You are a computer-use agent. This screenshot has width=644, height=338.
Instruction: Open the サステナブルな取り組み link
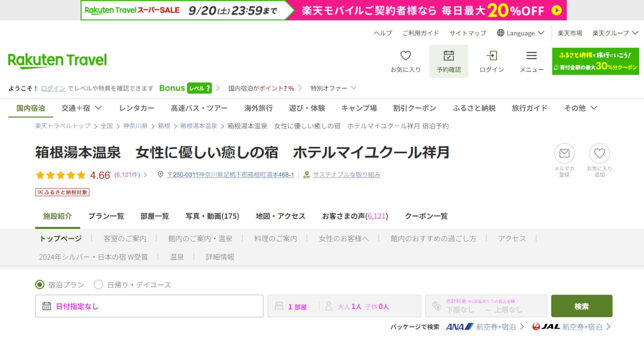click(x=346, y=175)
